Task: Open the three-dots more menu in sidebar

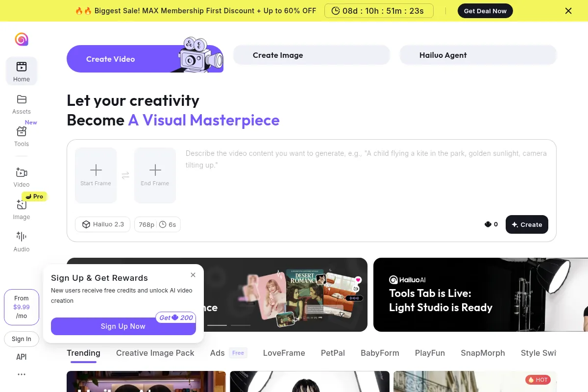Action: click(22, 374)
